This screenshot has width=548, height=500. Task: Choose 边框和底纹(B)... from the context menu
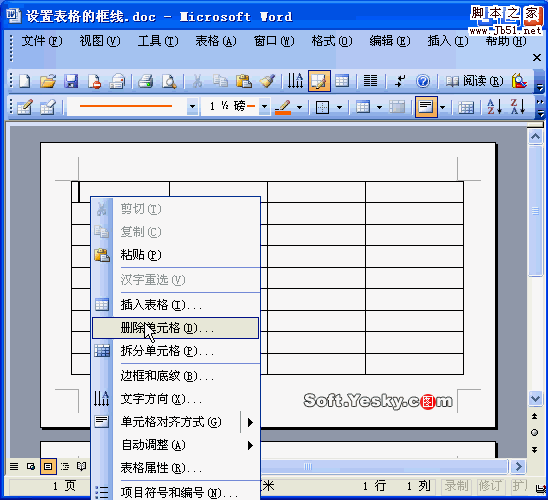pyautogui.click(x=175, y=376)
